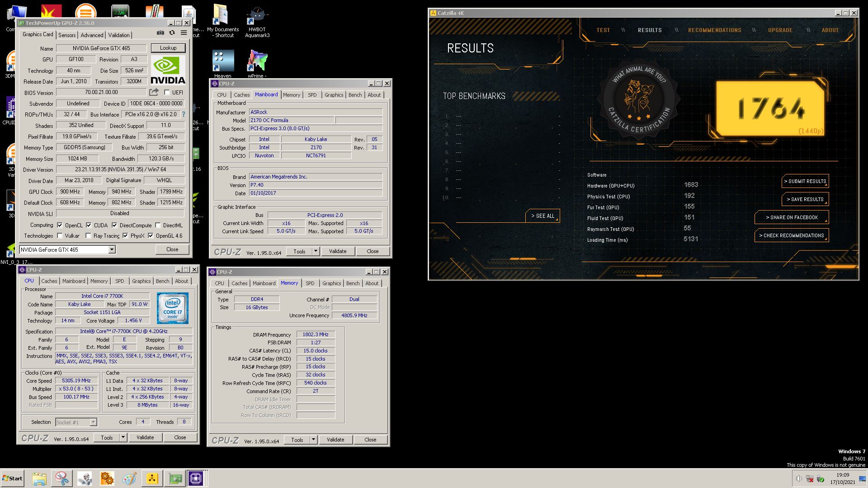Open the Socket #1 selection dropdown

(x=93, y=422)
